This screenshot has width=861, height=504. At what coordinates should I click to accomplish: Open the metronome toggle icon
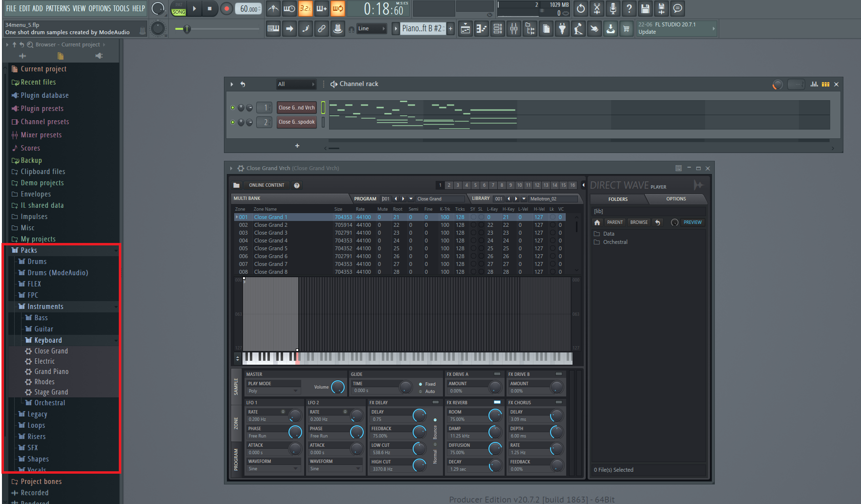pos(273,8)
